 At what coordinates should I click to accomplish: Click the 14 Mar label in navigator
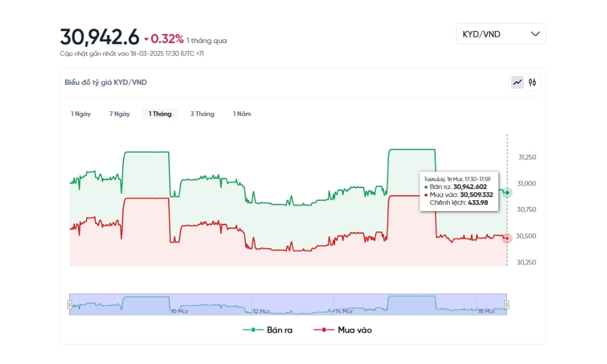tap(344, 311)
